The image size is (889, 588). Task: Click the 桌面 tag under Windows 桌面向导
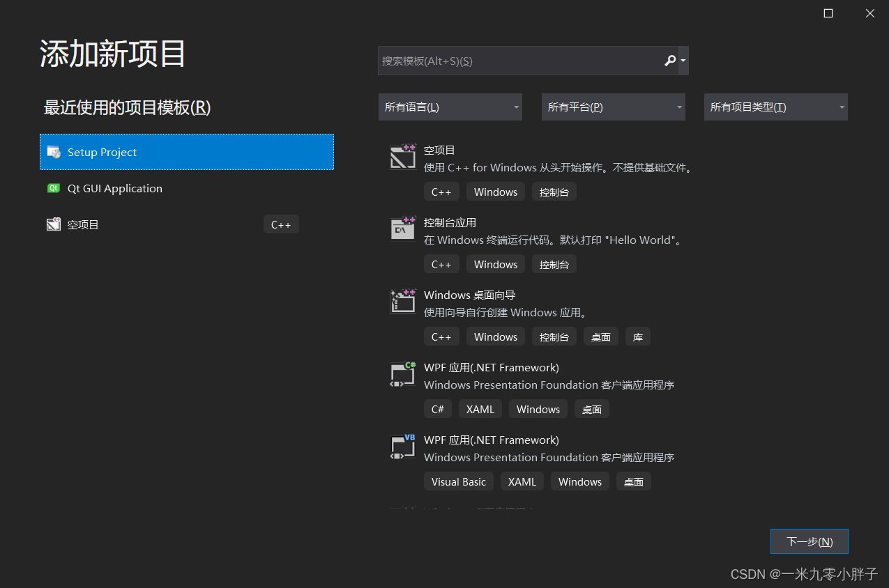pos(601,336)
